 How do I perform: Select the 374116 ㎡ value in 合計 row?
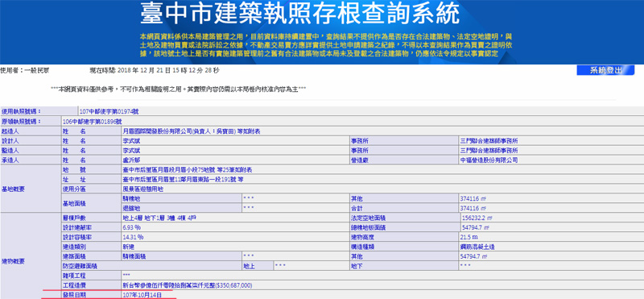pyautogui.click(x=473, y=208)
